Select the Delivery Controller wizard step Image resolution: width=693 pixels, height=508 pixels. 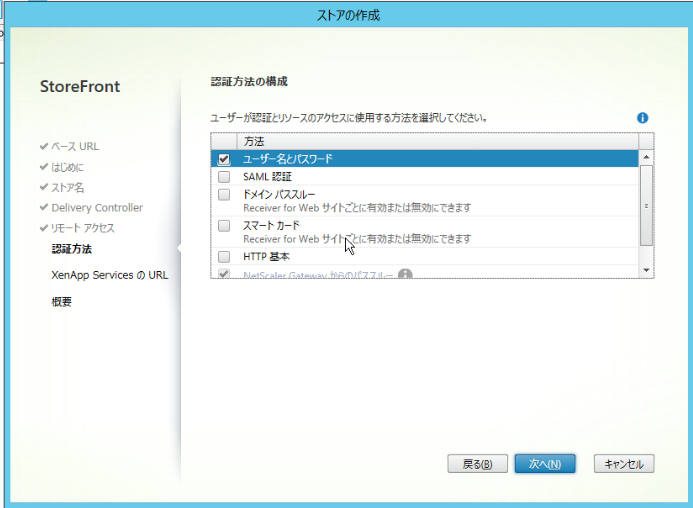(97, 208)
